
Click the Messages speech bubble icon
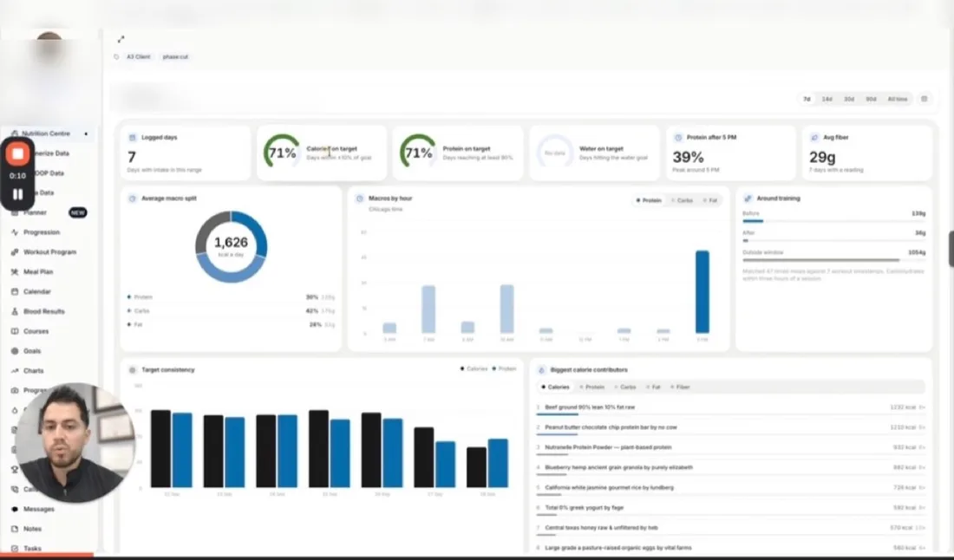[x=15, y=509]
